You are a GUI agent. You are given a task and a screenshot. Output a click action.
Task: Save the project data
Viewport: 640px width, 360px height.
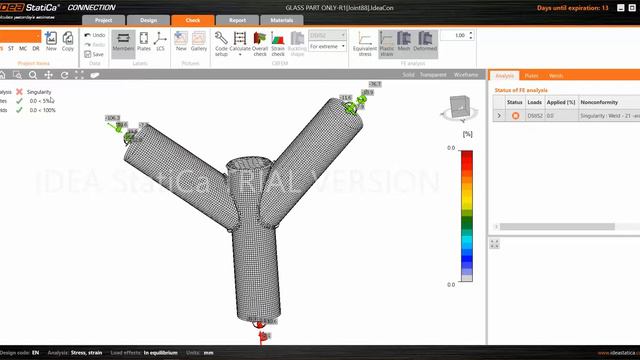tap(94, 54)
